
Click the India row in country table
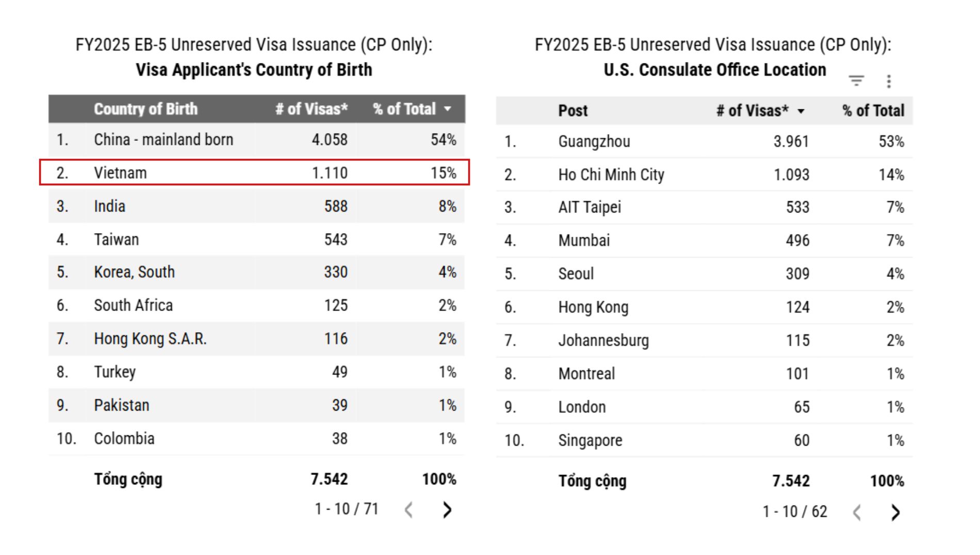coord(257,206)
